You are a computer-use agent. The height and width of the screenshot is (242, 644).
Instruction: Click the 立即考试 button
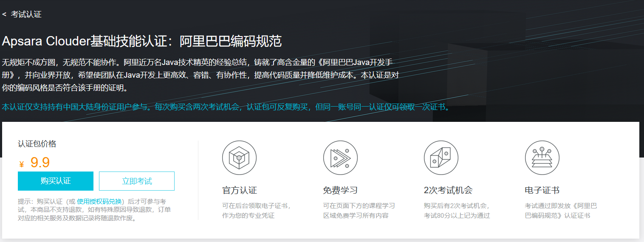(137, 181)
